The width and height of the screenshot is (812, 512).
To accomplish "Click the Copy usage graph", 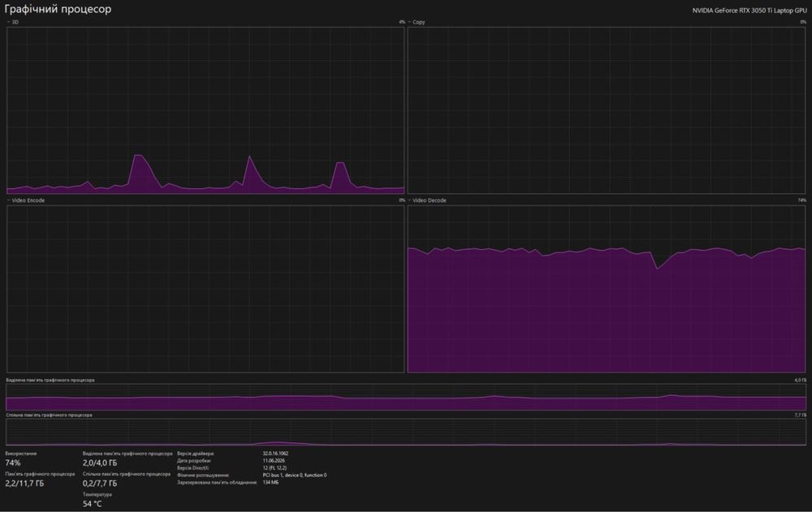I will coord(607,110).
